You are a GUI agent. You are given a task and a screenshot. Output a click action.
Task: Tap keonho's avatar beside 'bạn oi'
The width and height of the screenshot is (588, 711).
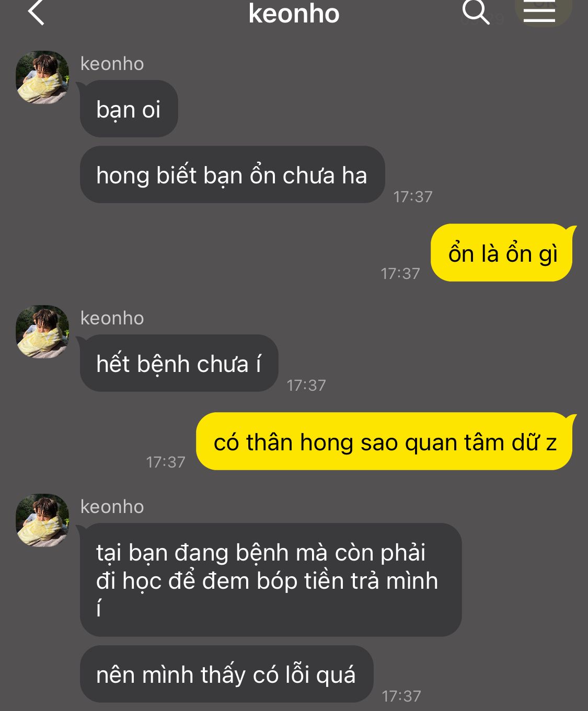click(x=42, y=77)
